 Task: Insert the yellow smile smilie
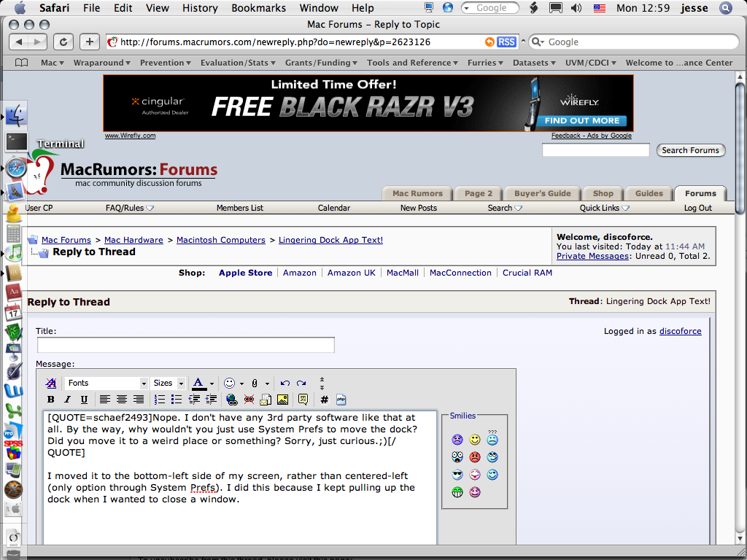475,440
